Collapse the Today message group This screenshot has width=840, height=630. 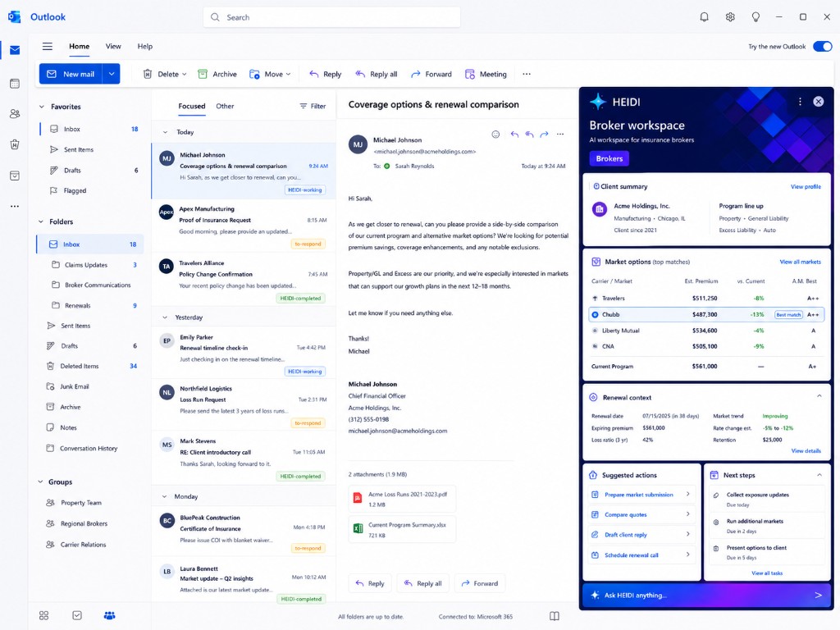(x=165, y=132)
